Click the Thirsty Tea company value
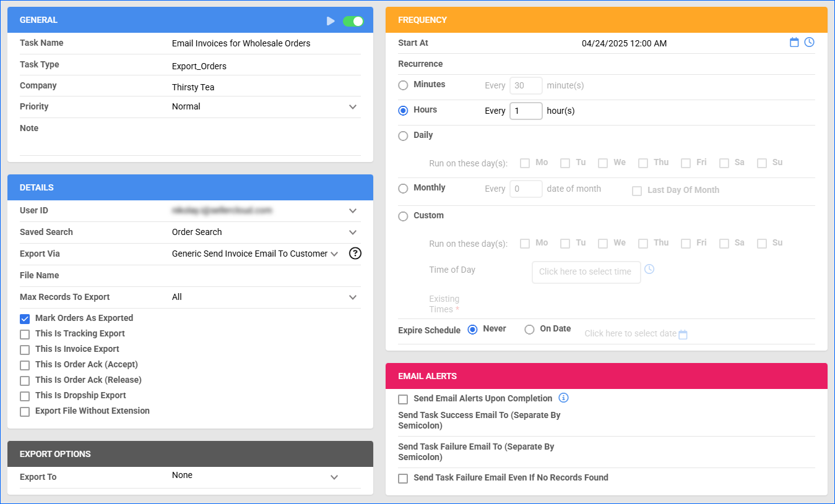Image resolution: width=835 pixels, height=504 pixels. (193, 87)
